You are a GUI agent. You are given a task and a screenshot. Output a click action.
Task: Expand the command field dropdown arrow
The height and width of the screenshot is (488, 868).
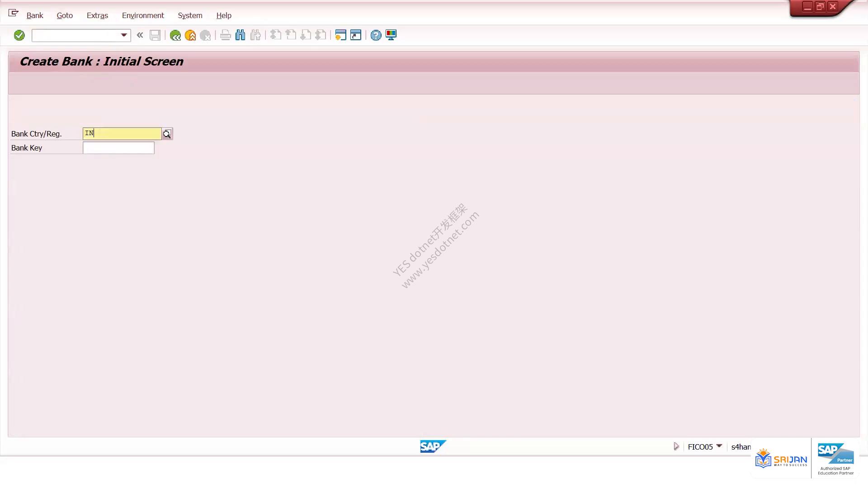[x=124, y=35]
